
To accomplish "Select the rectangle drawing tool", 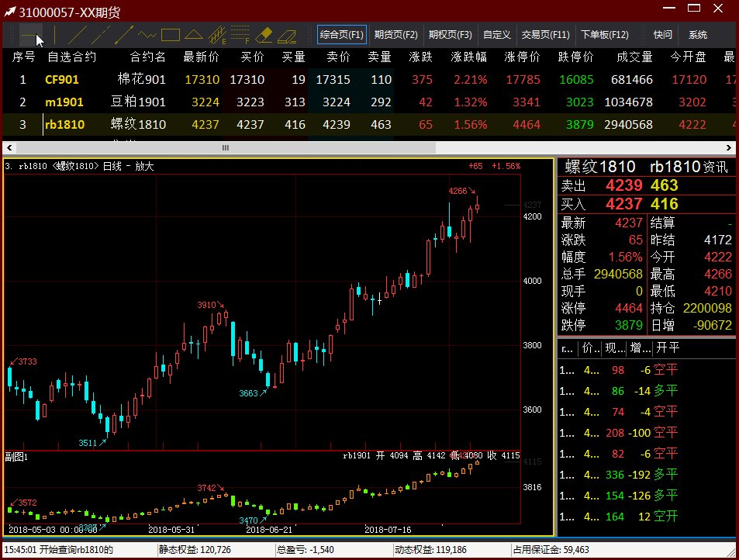I will click(171, 35).
